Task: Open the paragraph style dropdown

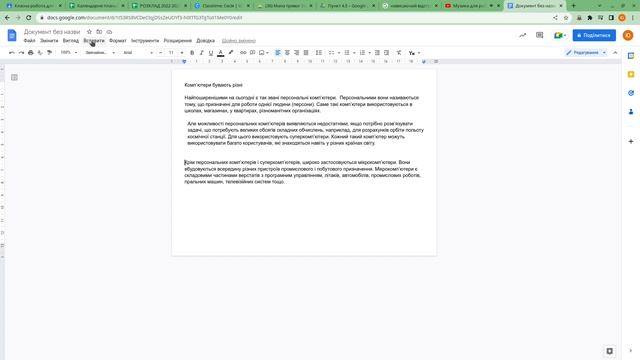Action: [100, 53]
